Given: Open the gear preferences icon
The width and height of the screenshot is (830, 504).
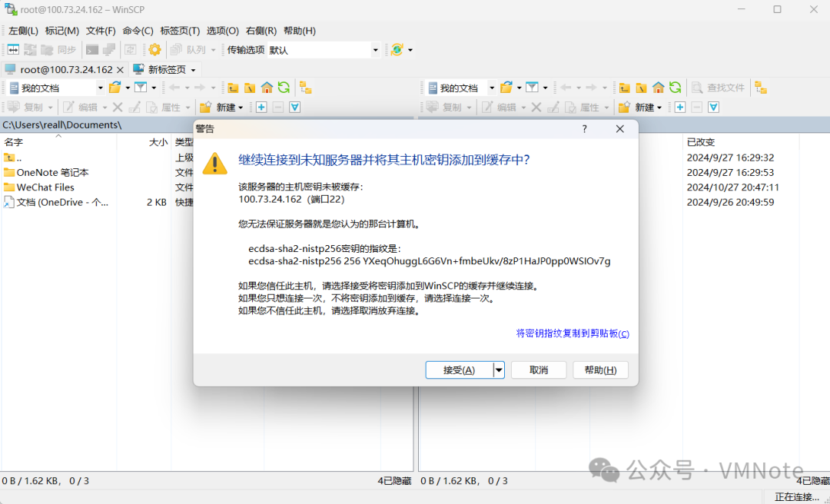Looking at the screenshot, I should (154, 50).
